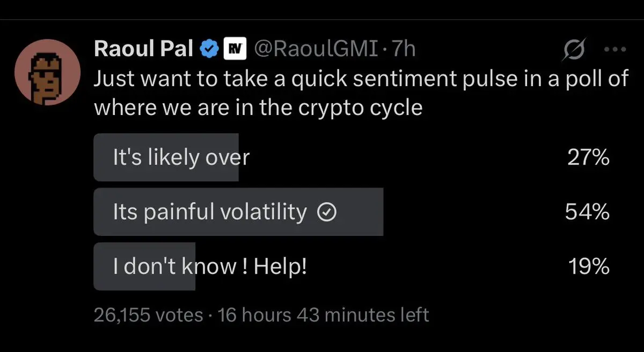Open the Raoul Pal display name
The image size is (644, 352).
coord(143,49)
